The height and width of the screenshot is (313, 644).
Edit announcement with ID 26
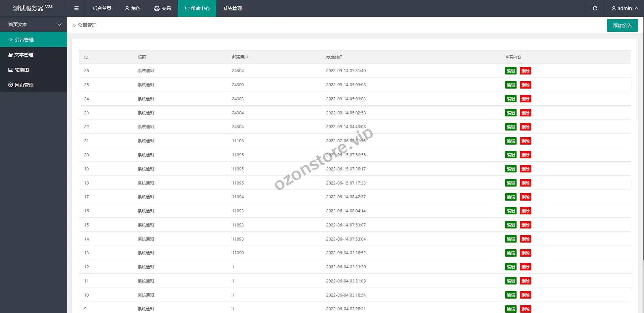coord(511,71)
